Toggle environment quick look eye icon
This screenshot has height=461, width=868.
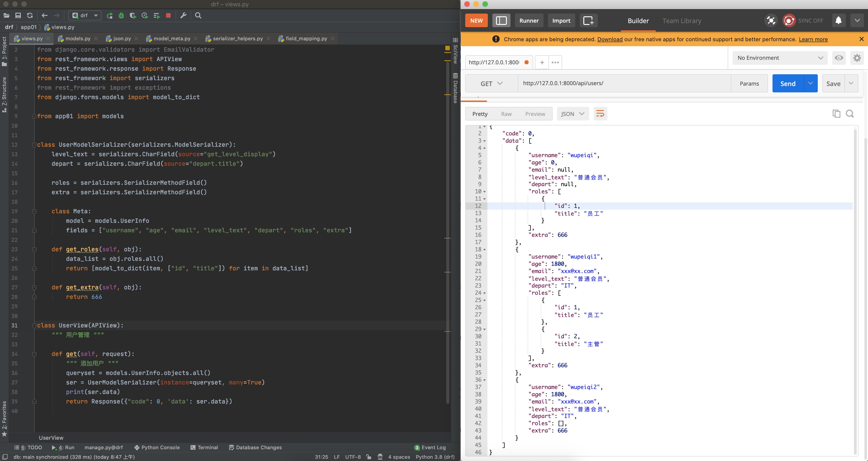(839, 58)
